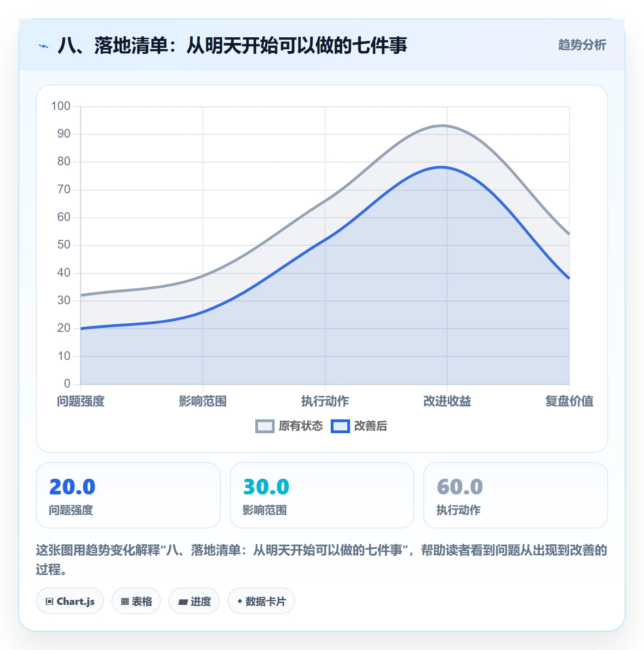Toggle the 改善后 legend swatch
644x650 pixels.
(340, 426)
